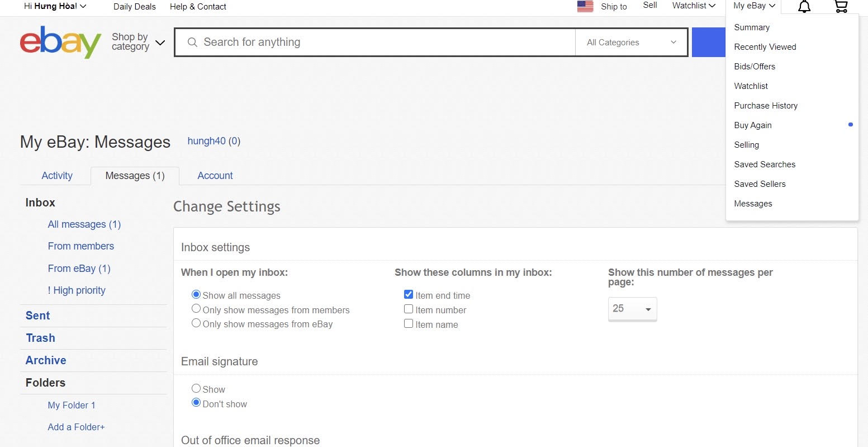Check the Item name column box
The width and height of the screenshot is (868, 447).
(x=409, y=323)
